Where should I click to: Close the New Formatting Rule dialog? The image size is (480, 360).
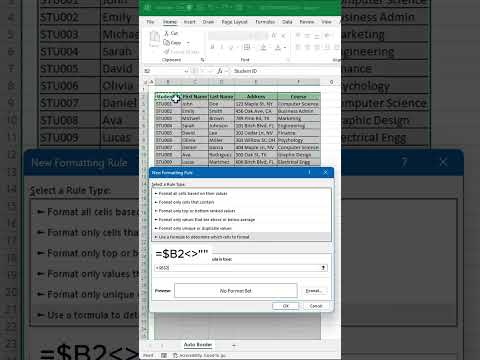click(x=325, y=172)
